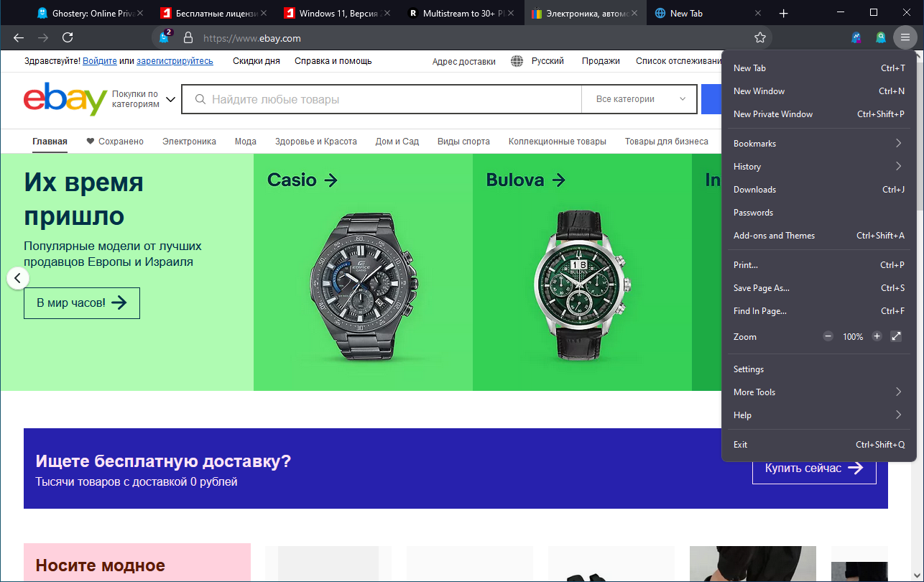Open the Casio category heading

[x=302, y=180]
